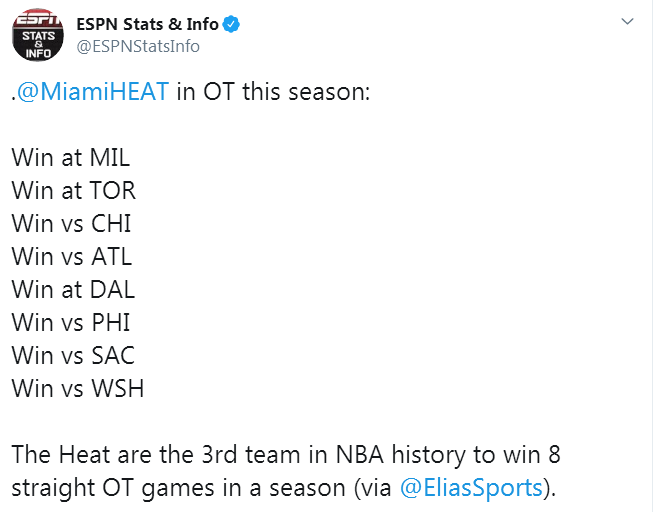Select the "Win at DAL" text line
Image resolution: width=654 pixels, height=512 pixels.
click(73, 289)
